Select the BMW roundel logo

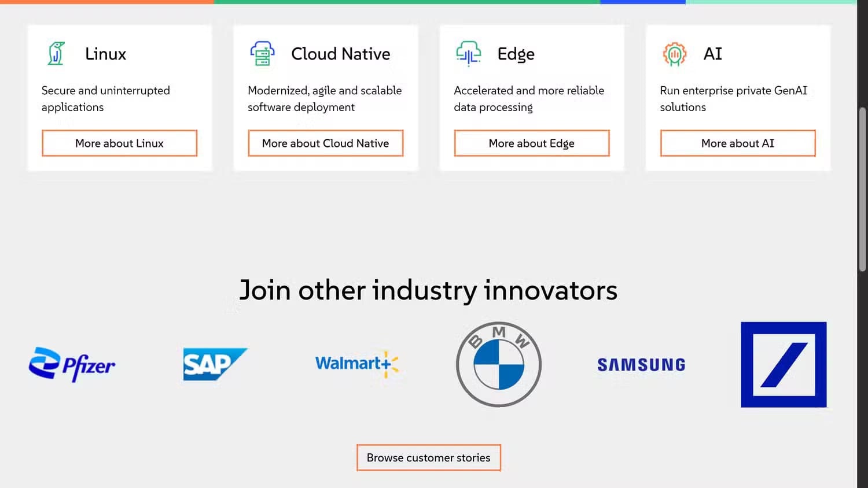click(499, 364)
